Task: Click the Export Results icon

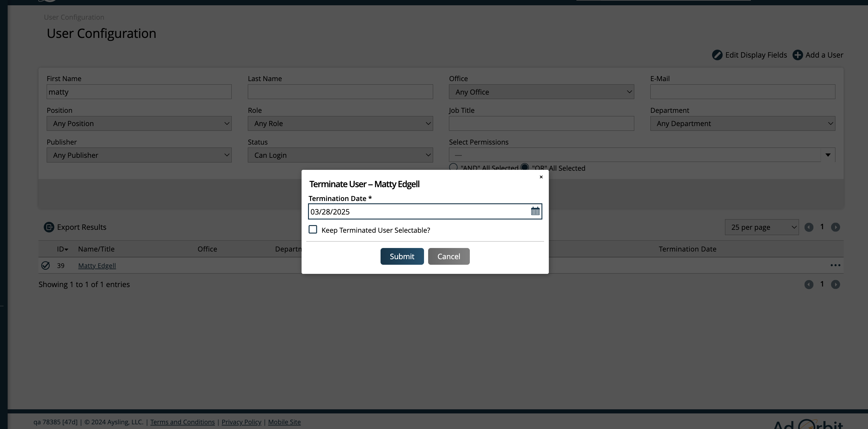Action: point(49,227)
